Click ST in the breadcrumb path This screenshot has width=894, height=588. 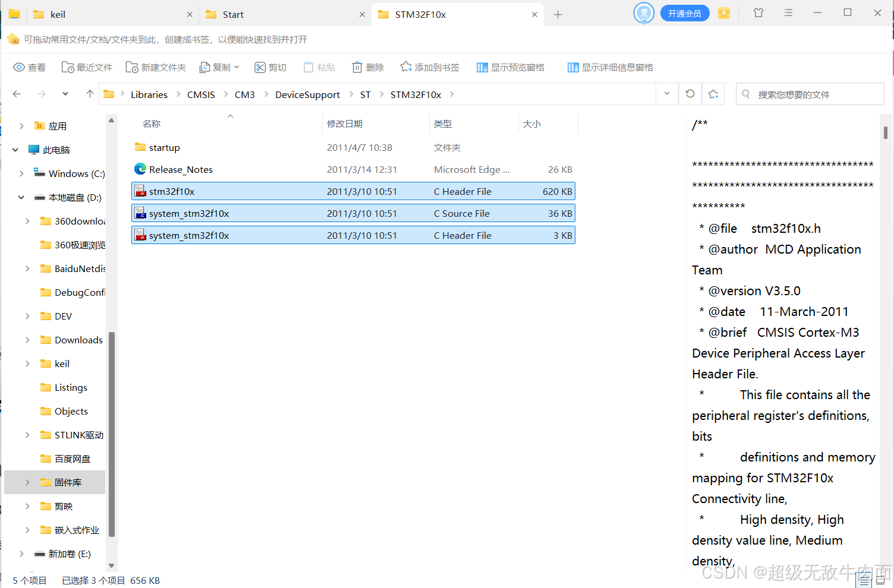point(366,94)
